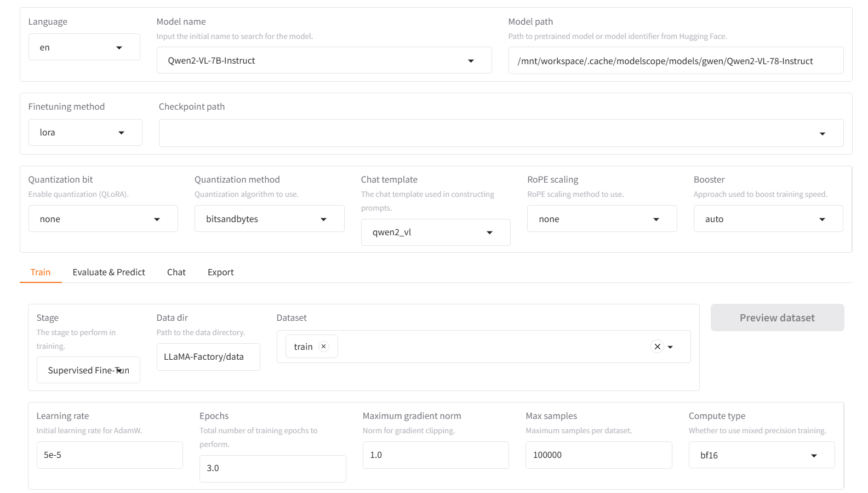Remove the train dataset tag
This screenshot has width=868, height=493.
click(324, 347)
